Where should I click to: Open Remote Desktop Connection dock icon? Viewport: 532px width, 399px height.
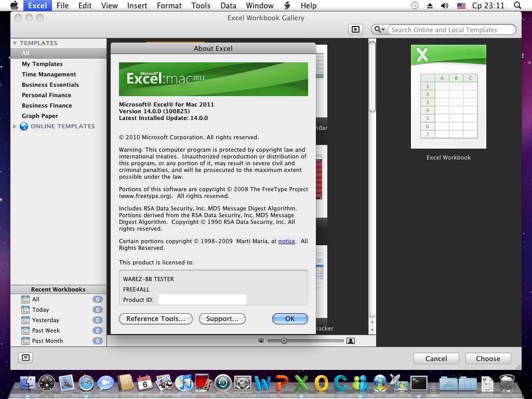[x=399, y=383]
